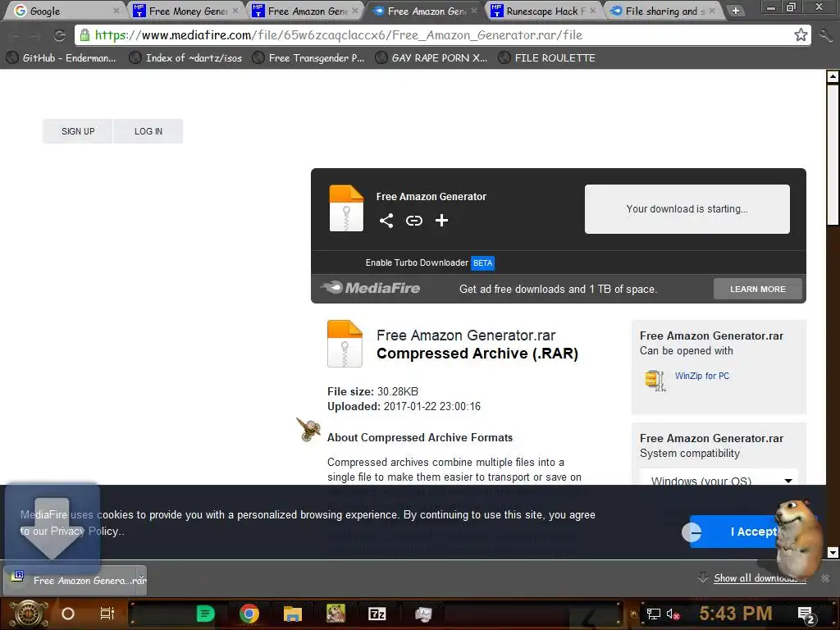Click the orange archive icon beside Free Amazon Generator.rar

tap(345, 344)
